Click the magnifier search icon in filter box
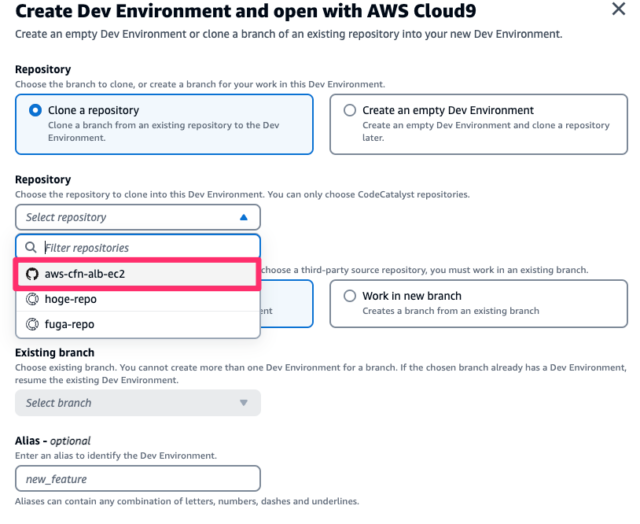640x524 pixels. [31, 247]
